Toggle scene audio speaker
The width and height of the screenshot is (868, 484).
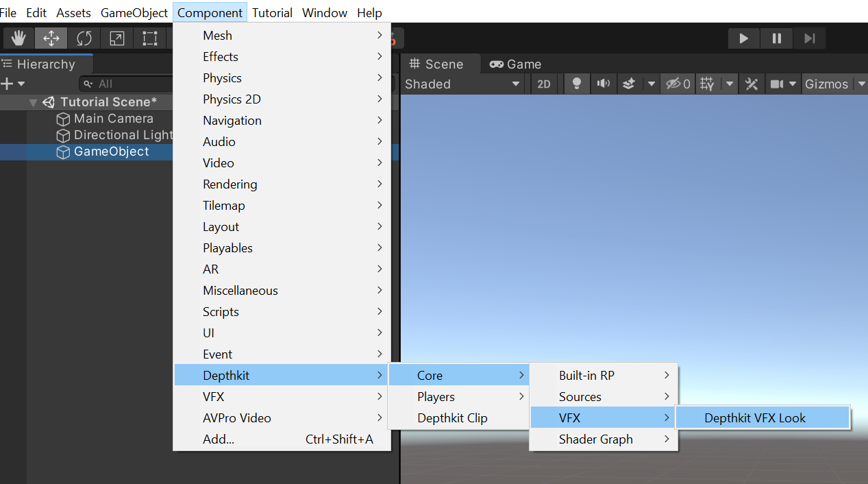pos(603,84)
